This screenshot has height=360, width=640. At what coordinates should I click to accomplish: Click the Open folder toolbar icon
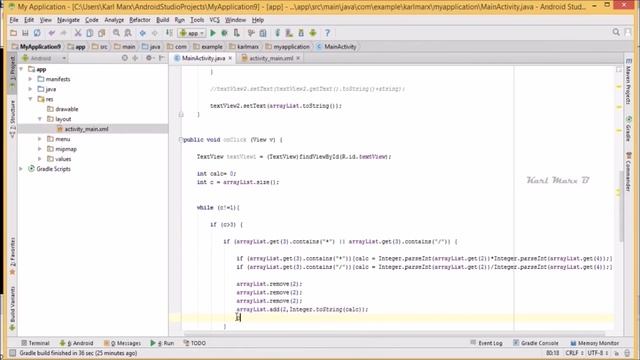13,33
